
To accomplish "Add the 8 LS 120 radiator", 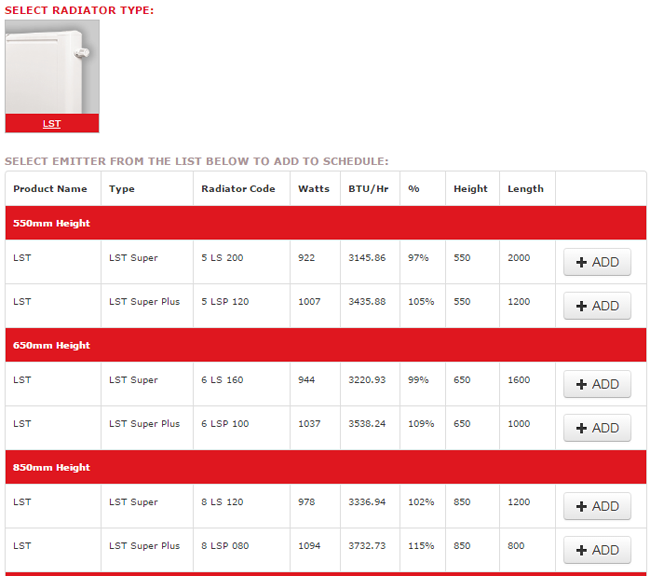I will 597,506.
